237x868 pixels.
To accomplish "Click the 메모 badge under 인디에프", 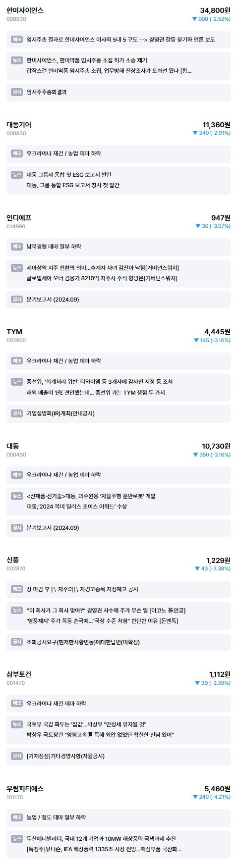I will [17, 247].
